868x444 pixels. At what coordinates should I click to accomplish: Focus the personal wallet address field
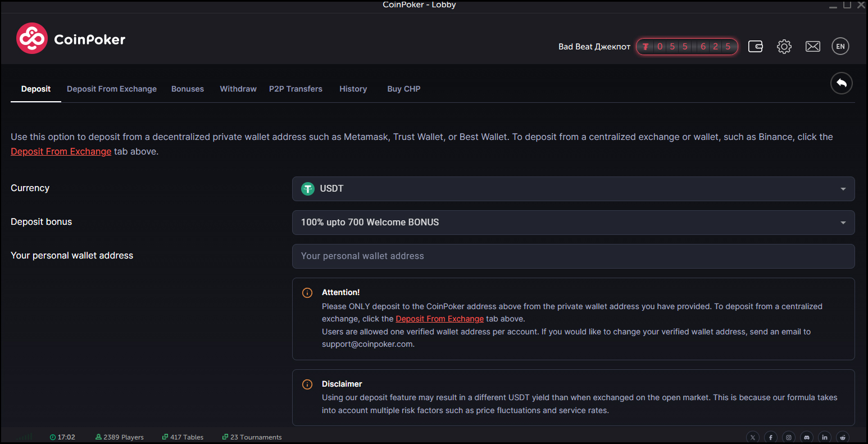pyautogui.click(x=573, y=256)
